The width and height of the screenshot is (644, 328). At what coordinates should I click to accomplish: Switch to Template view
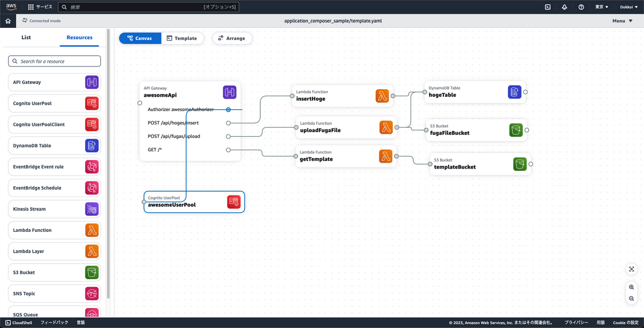(x=182, y=38)
